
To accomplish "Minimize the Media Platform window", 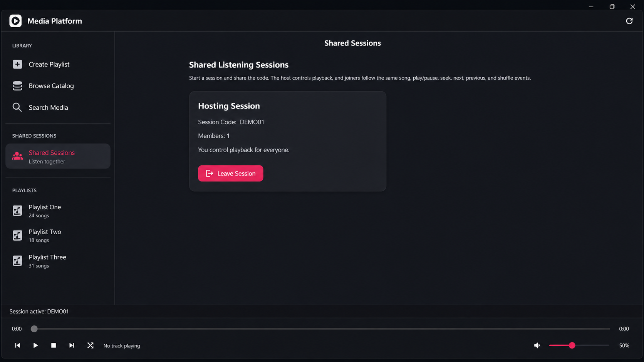I will point(591,7).
